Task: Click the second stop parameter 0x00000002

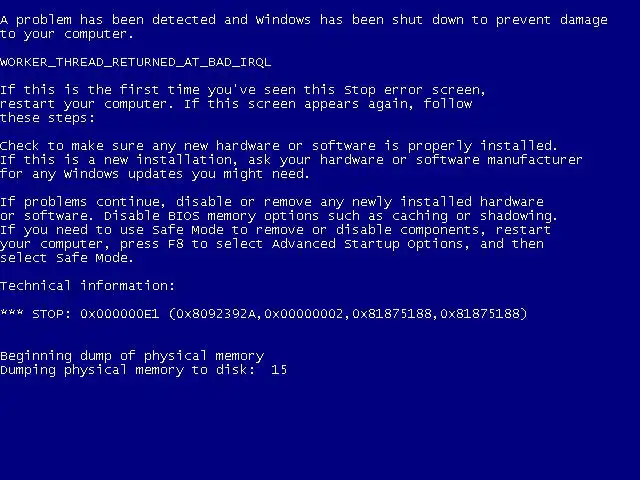Action: [x=304, y=314]
